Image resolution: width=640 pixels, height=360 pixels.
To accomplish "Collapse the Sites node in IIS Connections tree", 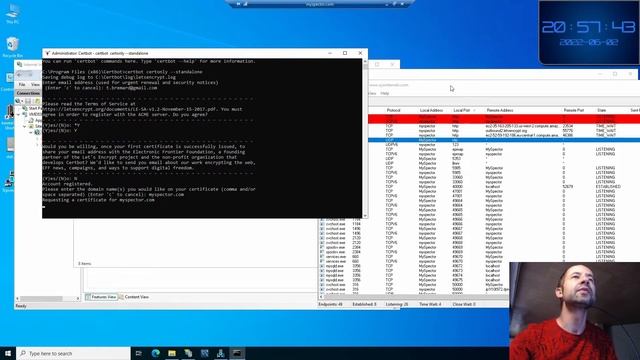I will (x=24, y=126).
